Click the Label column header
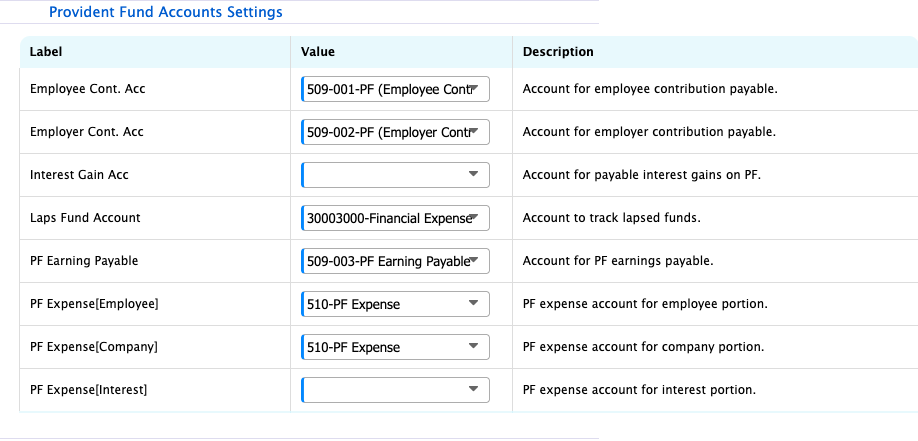The image size is (918, 441). (46, 52)
